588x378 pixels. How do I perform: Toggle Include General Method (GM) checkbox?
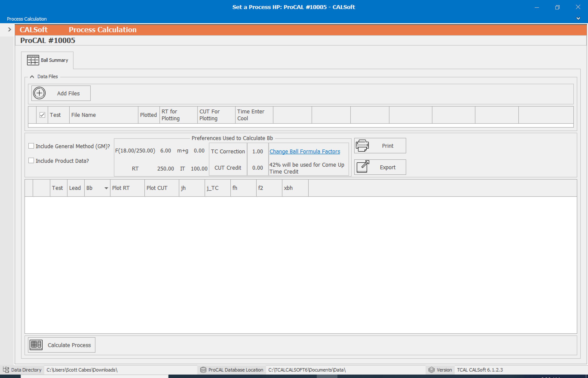[31, 146]
